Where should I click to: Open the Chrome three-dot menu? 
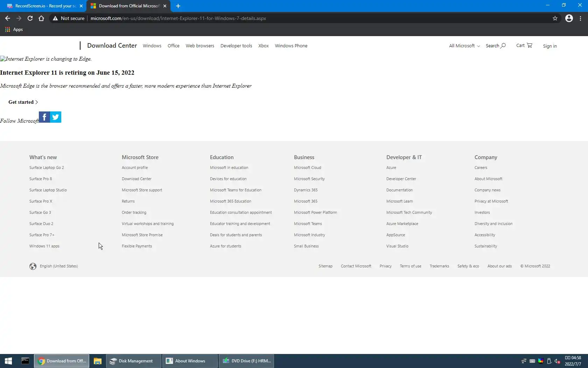tap(581, 18)
